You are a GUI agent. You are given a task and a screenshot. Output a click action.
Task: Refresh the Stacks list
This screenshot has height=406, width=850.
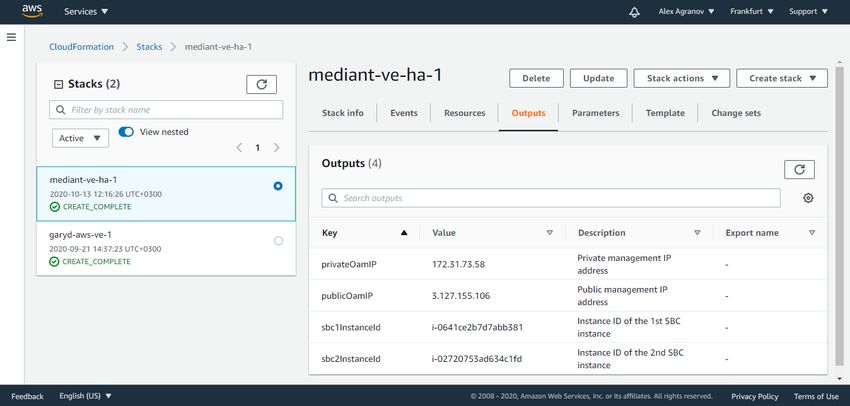(x=261, y=85)
